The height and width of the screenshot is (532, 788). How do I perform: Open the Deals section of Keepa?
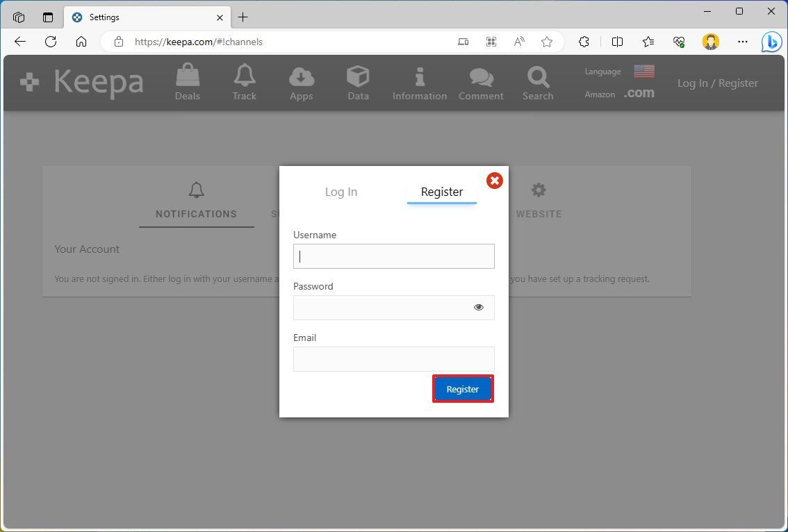[x=187, y=82]
